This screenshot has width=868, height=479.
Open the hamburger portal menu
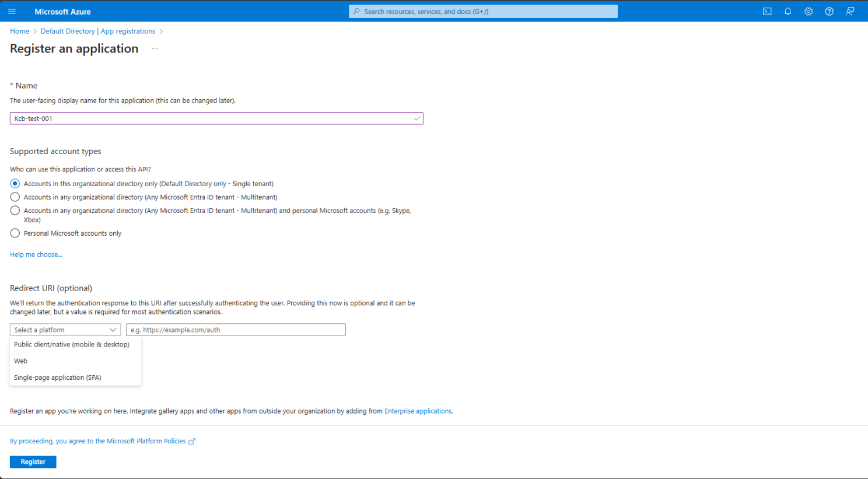12,11
